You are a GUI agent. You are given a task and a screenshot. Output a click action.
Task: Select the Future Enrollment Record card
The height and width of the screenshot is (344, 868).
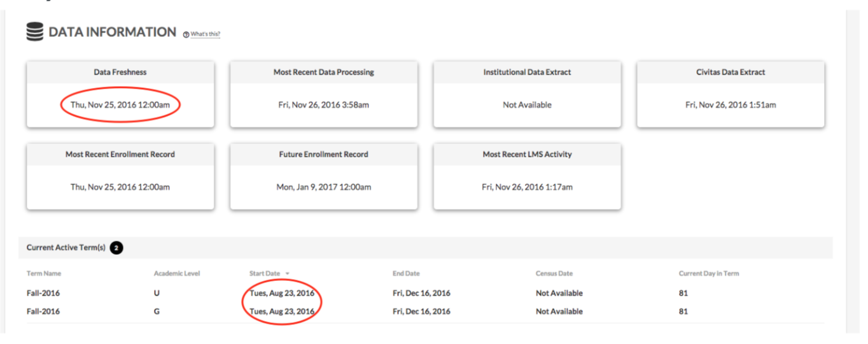pyautogui.click(x=323, y=176)
